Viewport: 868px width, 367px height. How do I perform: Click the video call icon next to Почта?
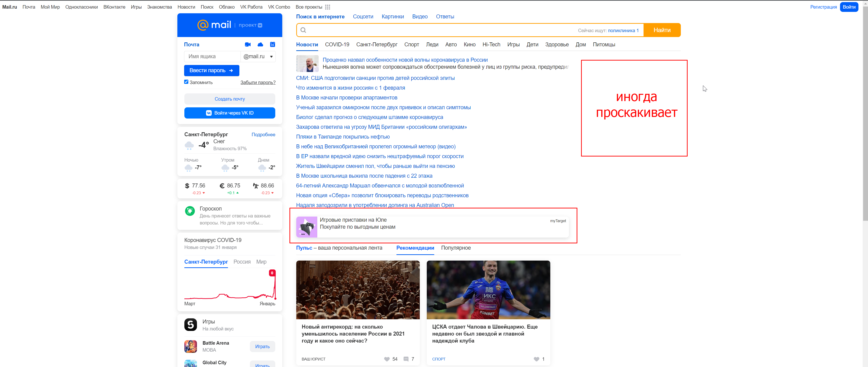click(248, 44)
